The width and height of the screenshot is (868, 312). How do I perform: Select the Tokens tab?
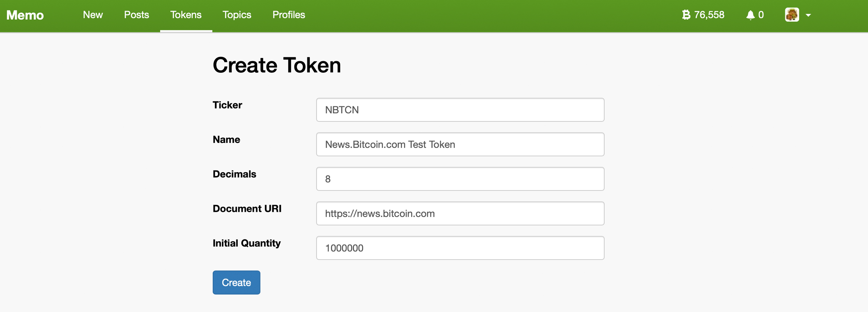coord(186,15)
